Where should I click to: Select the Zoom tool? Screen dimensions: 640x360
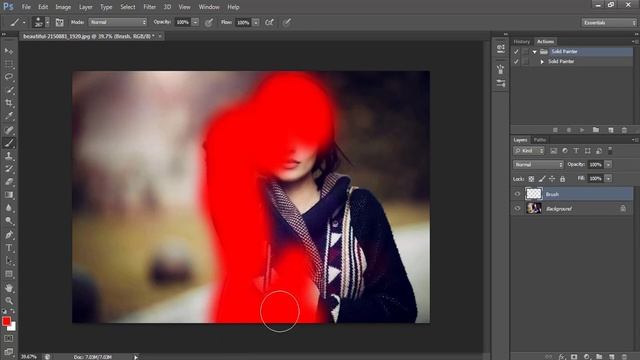[x=9, y=301]
